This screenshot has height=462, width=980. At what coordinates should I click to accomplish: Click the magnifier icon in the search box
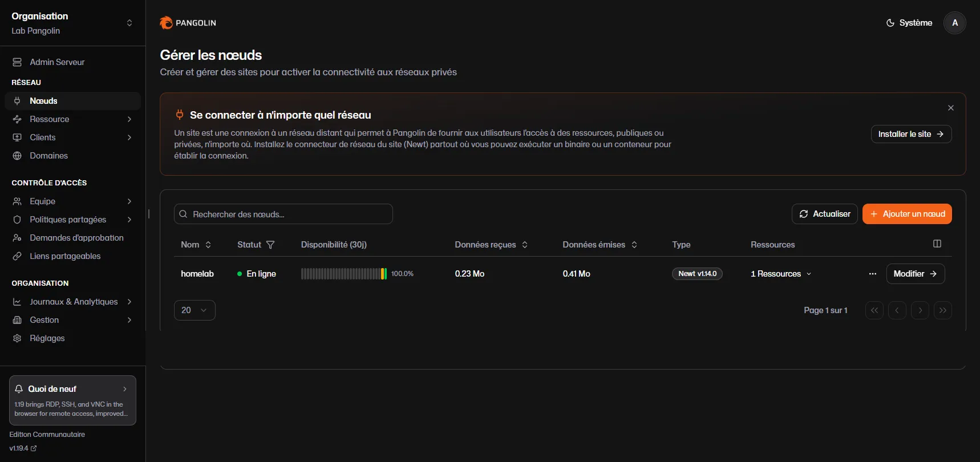(183, 214)
